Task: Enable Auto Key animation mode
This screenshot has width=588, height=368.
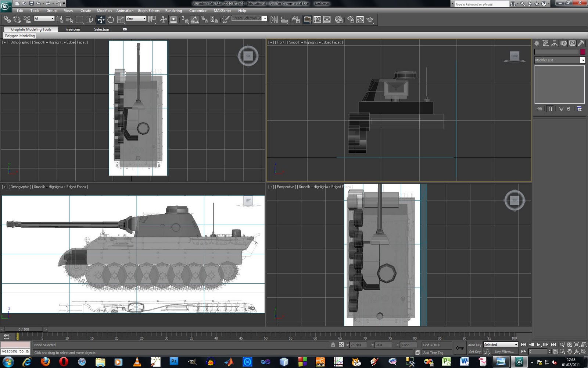Action: (x=474, y=345)
